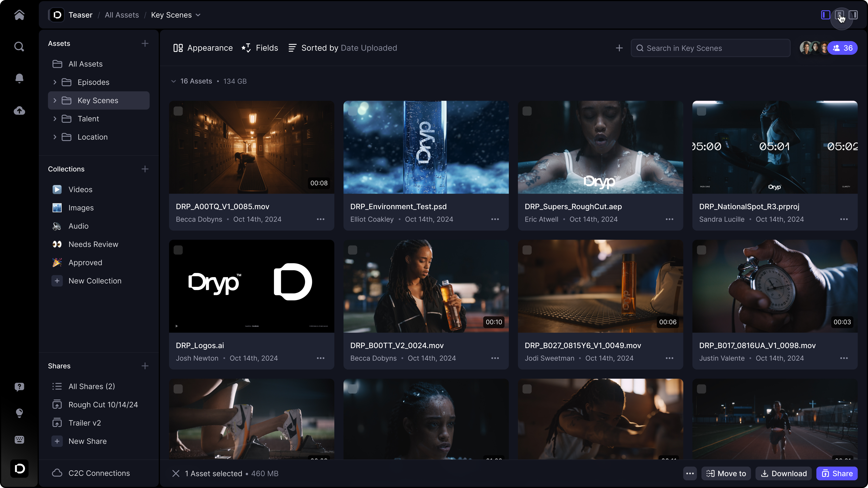Tick checkbox on DRP_Logos.ai asset
The width and height of the screenshot is (868, 488).
178,250
